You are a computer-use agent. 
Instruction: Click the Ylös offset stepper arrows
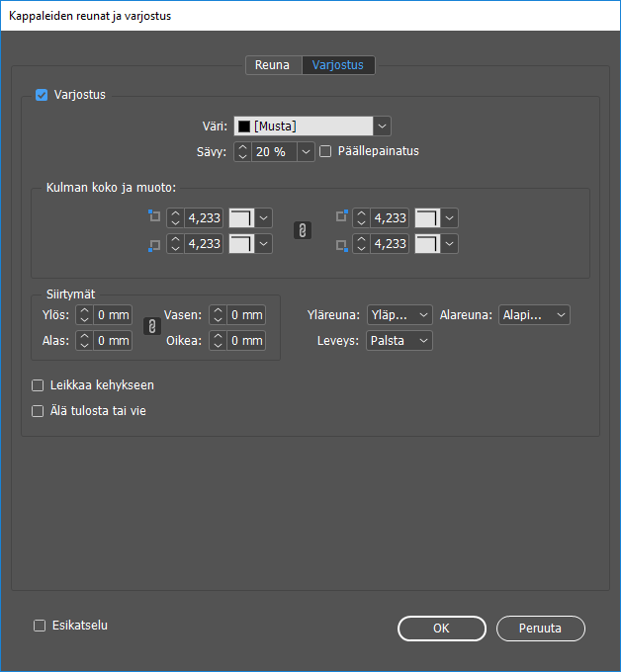coord(85,315)
